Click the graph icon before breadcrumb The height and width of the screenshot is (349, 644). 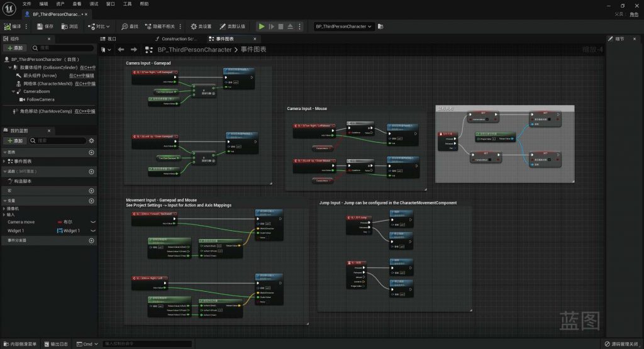coord(149,50)
